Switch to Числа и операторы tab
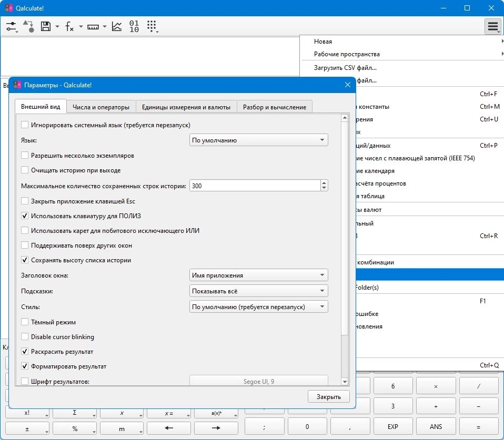Screen dimensions: 504x440 [x=101, y=107]
